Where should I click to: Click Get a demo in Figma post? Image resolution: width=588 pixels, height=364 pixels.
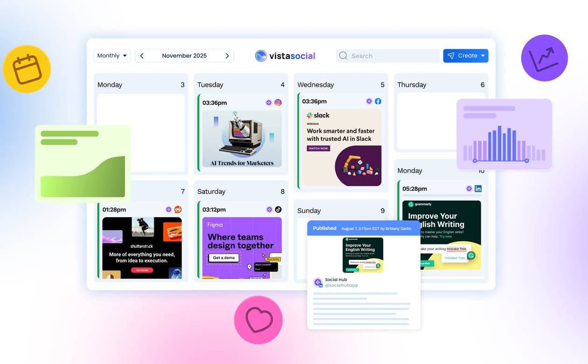coord(224,258)
